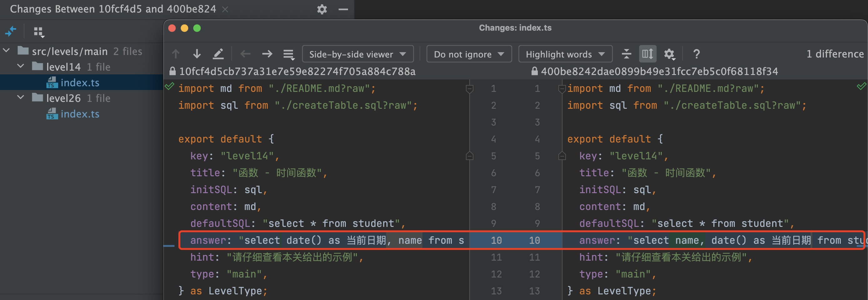Open the Do not ignore dropdown

coord(469,54)
